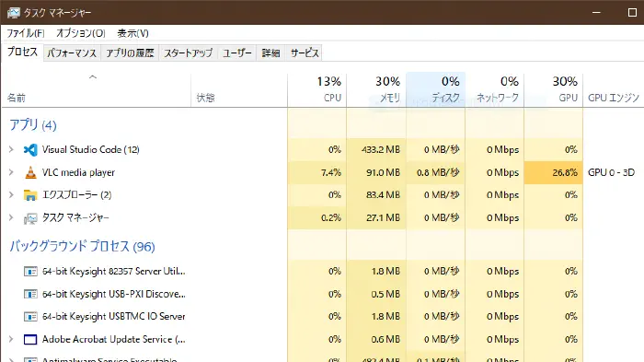Click the 64-bit Keysight USBTMC IO Server icon
Viewport: 644px width, 362px height.
pos(30,316)
